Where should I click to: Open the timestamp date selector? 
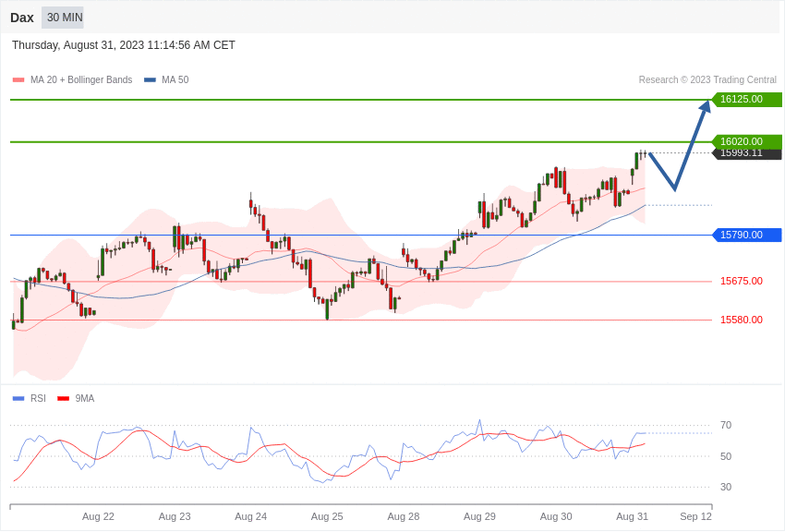click(x=123, y=44)
